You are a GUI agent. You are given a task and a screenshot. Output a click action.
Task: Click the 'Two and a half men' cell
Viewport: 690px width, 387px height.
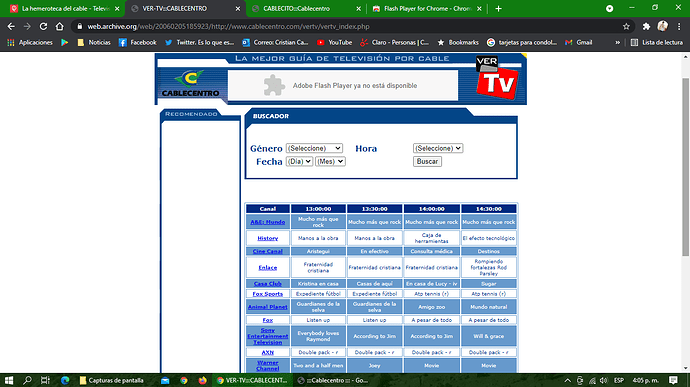(x=318, y=365)
